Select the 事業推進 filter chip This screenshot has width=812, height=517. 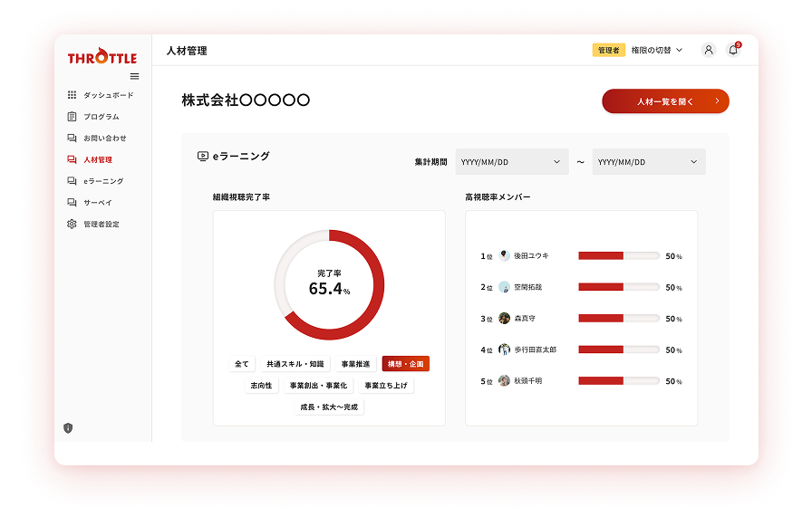[356, 364]
